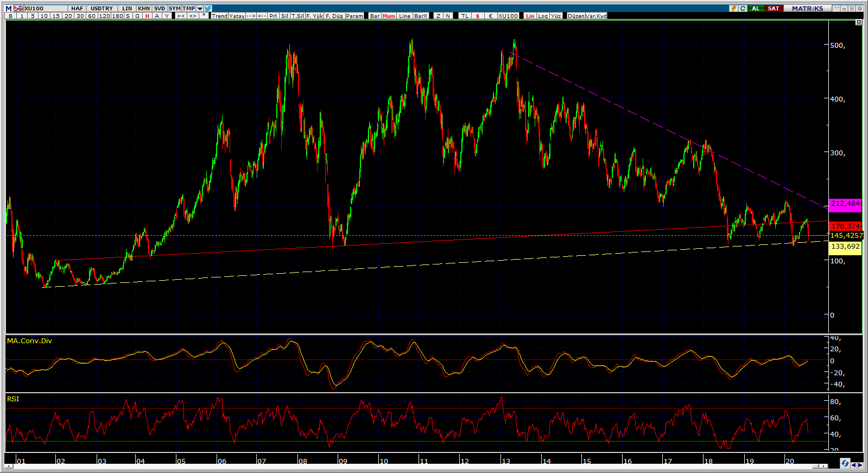
Task: Select the A monthly period button
Action: tap(157, 16)
